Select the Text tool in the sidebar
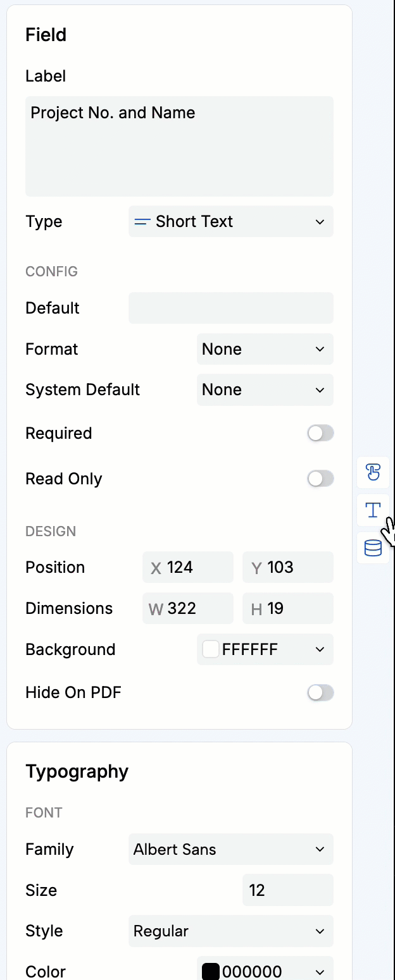 [373, 510]
